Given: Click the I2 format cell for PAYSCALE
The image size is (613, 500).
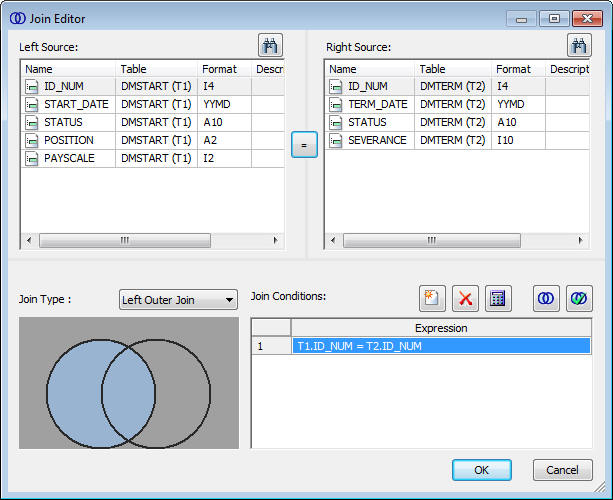Looking at the screenshot, I should 224,158.
